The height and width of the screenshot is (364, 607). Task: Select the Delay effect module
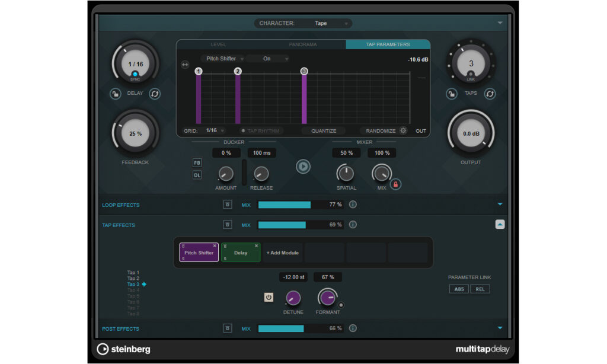pyautogui.click(x=241, y=253)
